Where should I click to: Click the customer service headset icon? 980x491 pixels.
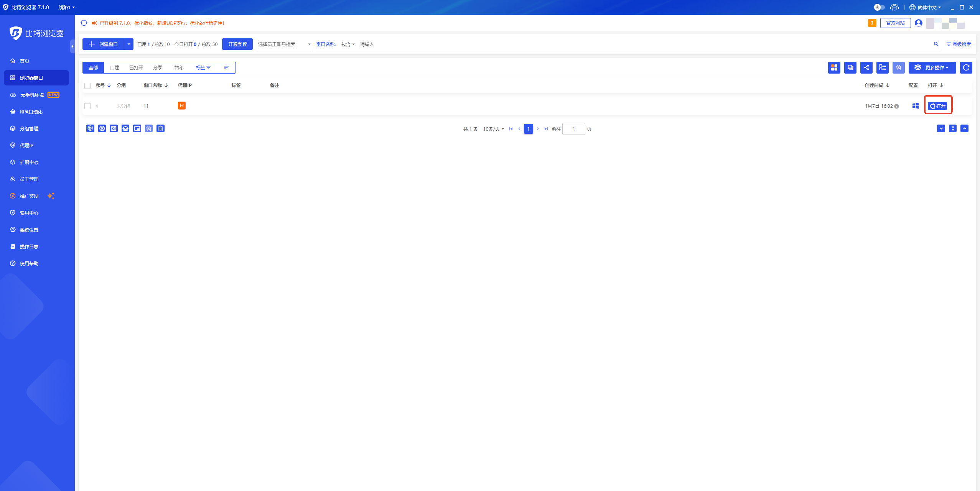point(894,7)
